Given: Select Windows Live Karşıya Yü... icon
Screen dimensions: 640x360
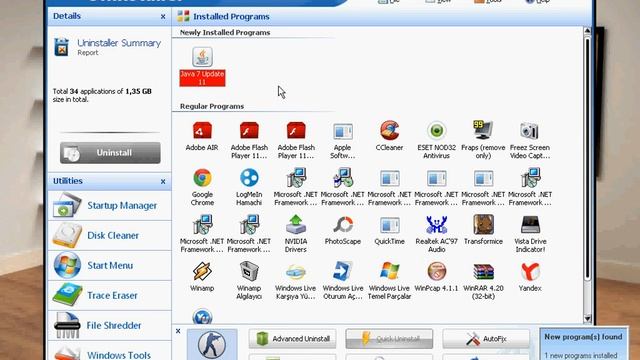Looking at the screenshot, I should click(x=296, y=281).
